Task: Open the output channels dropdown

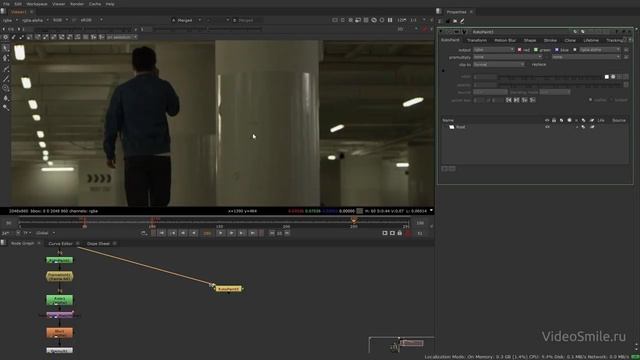Action: pyautogui.click(x=493, y=50)
